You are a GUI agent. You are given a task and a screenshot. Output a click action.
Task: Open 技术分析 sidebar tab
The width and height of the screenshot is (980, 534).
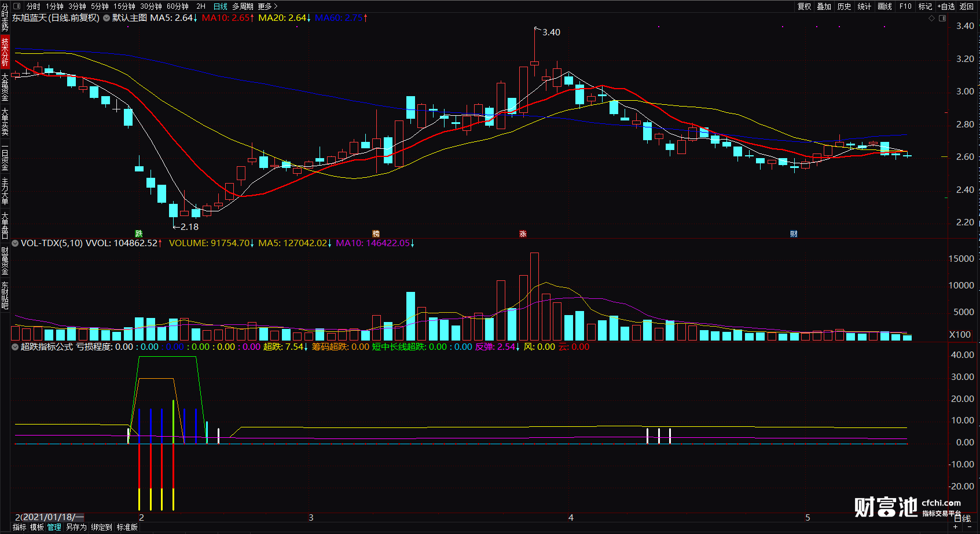(x=5, y=52)
